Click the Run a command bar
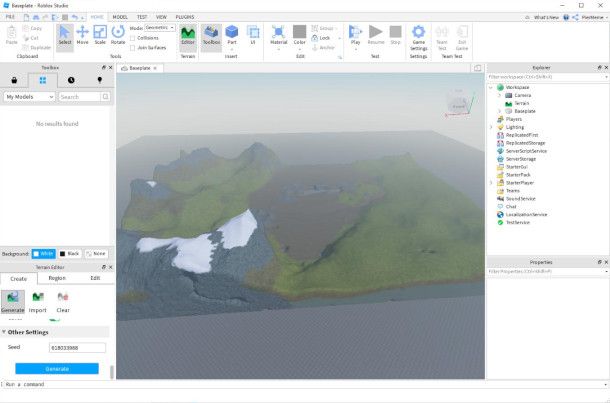Screen dimensions: 610x403 click(x=303, y=384)
